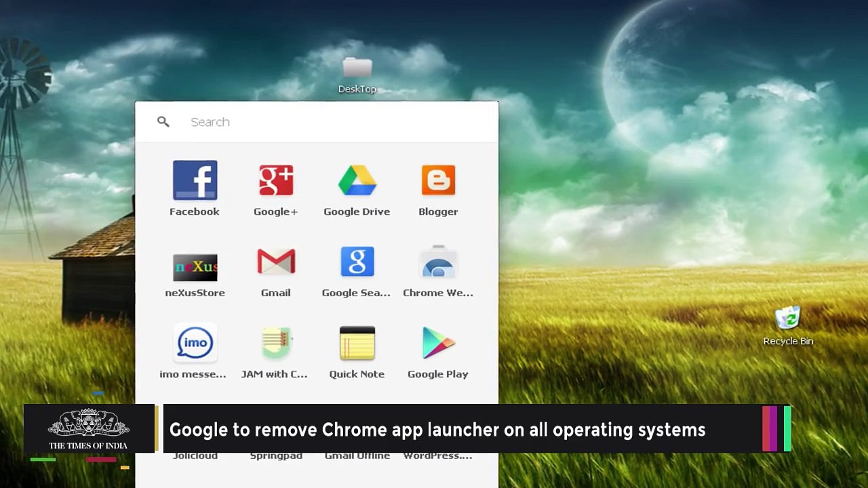The width and height of the screenshot is (868, 488).
Task: Launch the Quick Note app
Action: 357,343
